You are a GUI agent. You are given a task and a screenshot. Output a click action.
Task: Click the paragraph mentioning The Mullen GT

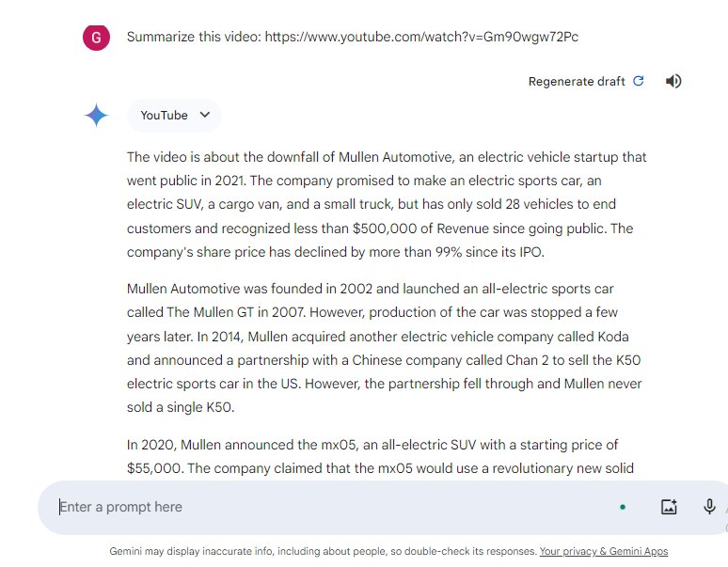387,348
